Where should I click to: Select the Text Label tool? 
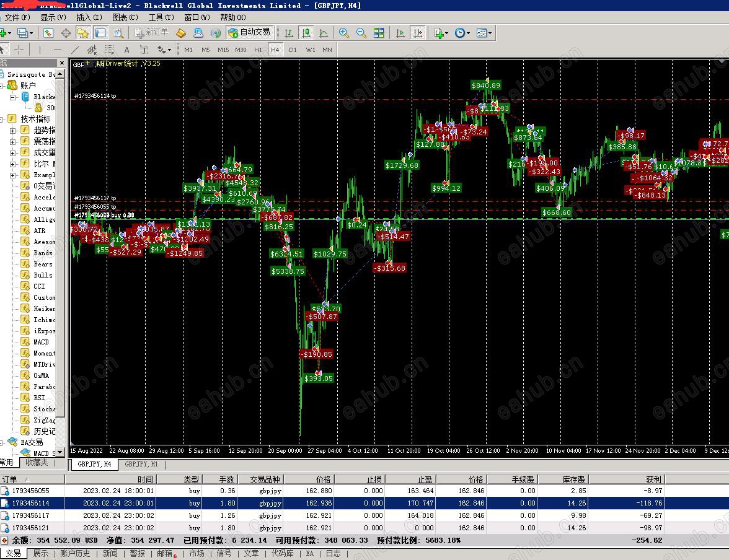coord(144,50)
